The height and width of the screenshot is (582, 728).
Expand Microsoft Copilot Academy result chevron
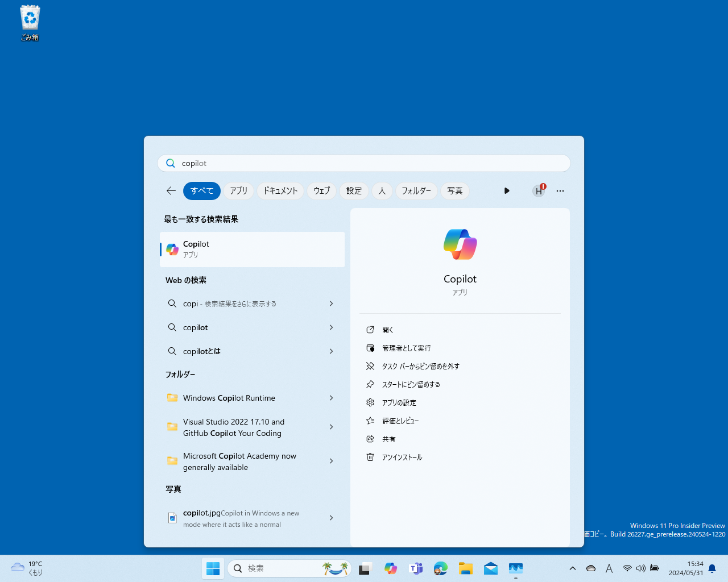coord(331,461)
